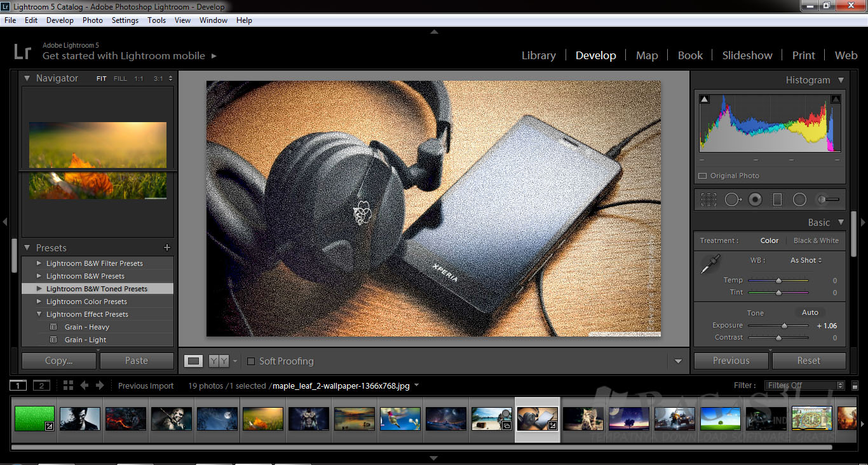The width and height of the screenshot is (868, 465).
Task: Open toolbar content menu triangle
Action: 678,361
